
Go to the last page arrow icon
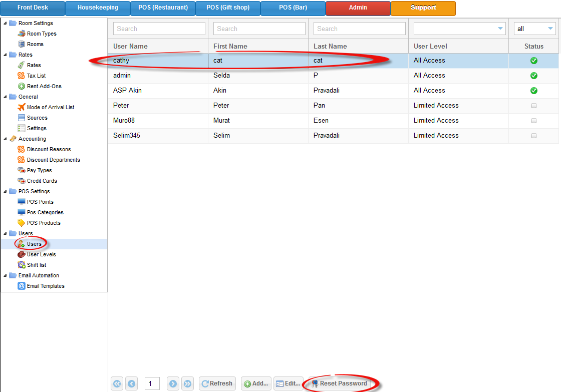[187, 383]
